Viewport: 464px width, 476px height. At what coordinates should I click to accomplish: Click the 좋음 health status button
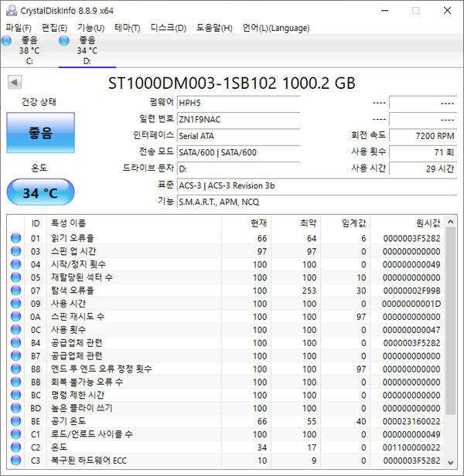tap(40, 134)
